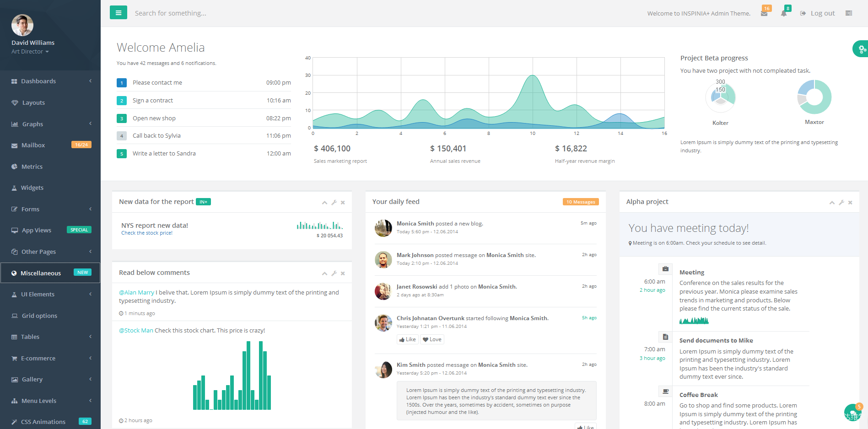
Task: Open Layouts in sidebar
Action: (x=50, y=102)
